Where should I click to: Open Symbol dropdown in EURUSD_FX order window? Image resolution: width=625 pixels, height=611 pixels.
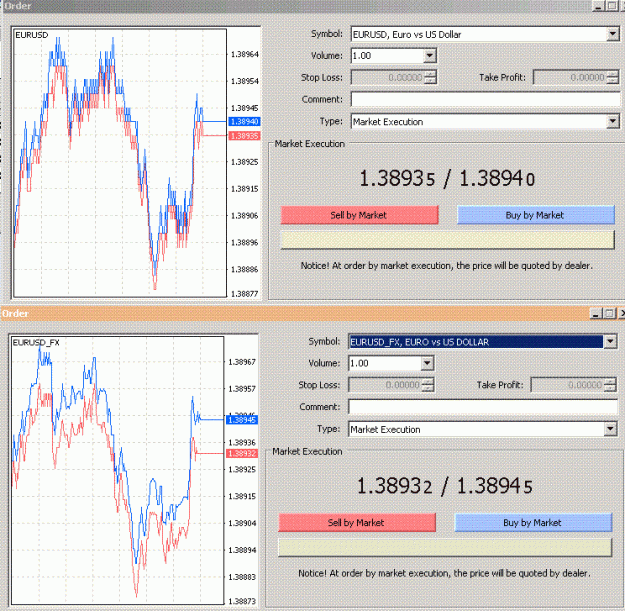(610, 342)
